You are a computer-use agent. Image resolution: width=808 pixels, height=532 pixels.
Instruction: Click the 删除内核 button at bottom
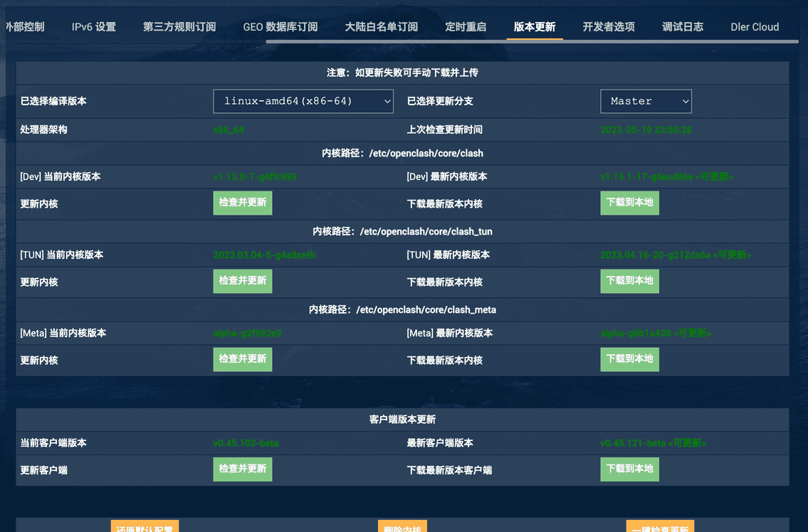403,529
